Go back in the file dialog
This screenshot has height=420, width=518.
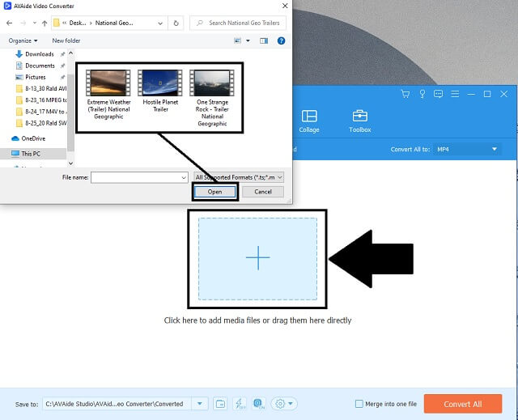(x=9, y=23)
